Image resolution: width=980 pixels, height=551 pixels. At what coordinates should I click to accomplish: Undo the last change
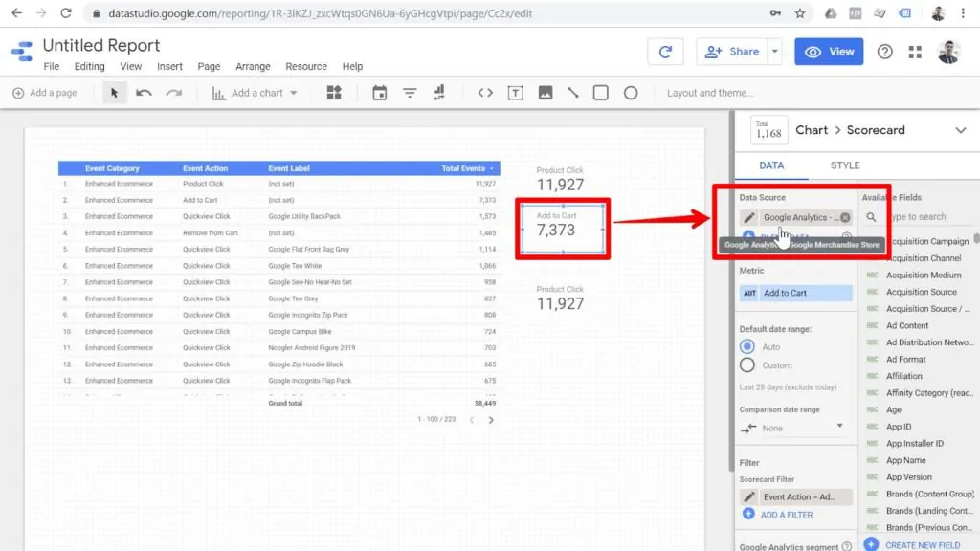pos(142,93)
